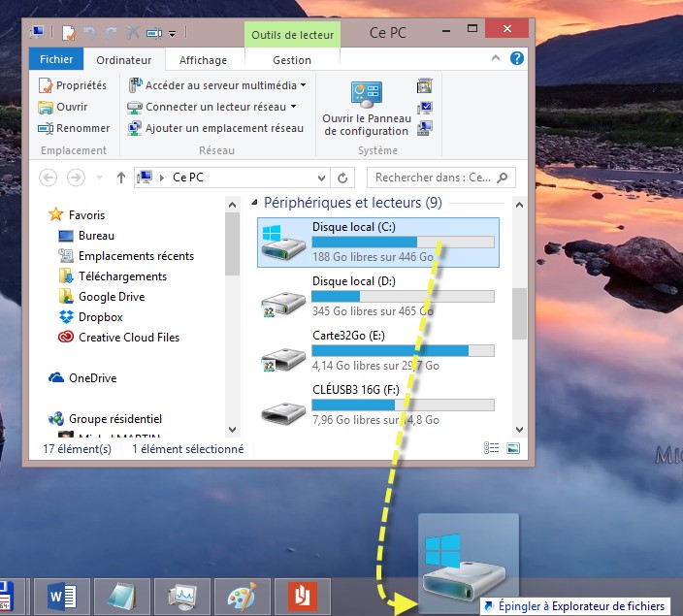Expand Accéder au serveur multimédia dropdown
The width and height of the screenshot is (683, 616).
coord(304,85)
